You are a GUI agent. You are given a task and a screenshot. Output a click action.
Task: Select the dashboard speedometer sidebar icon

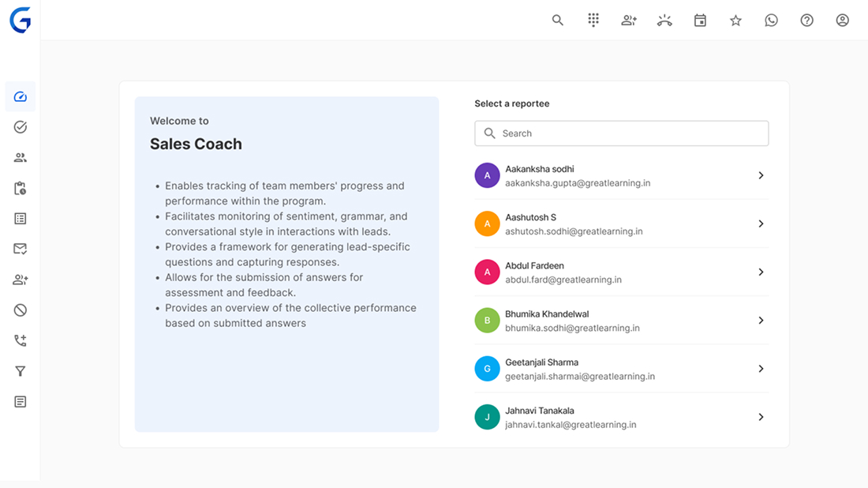pos(21,96)
